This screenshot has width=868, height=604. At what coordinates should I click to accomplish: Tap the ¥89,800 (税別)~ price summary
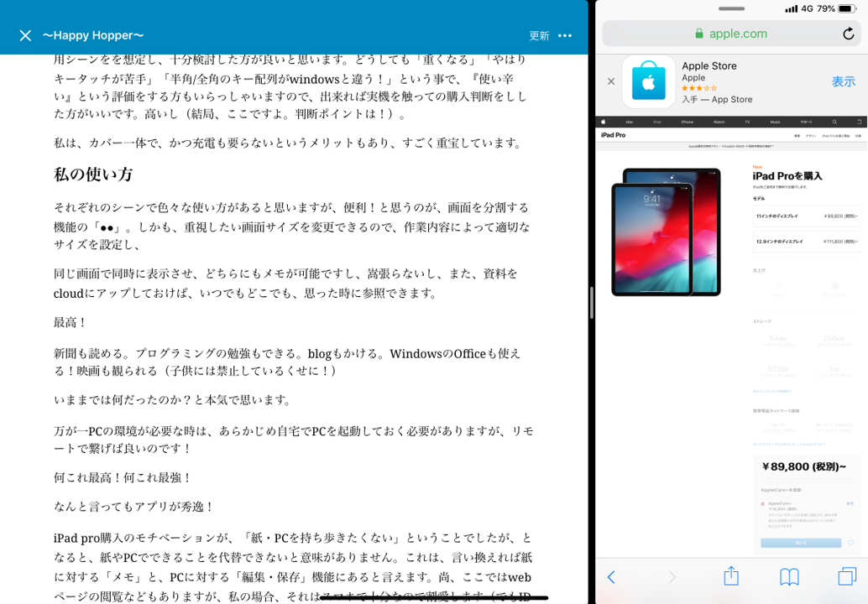pyautogui.click(x=804, y=466)
